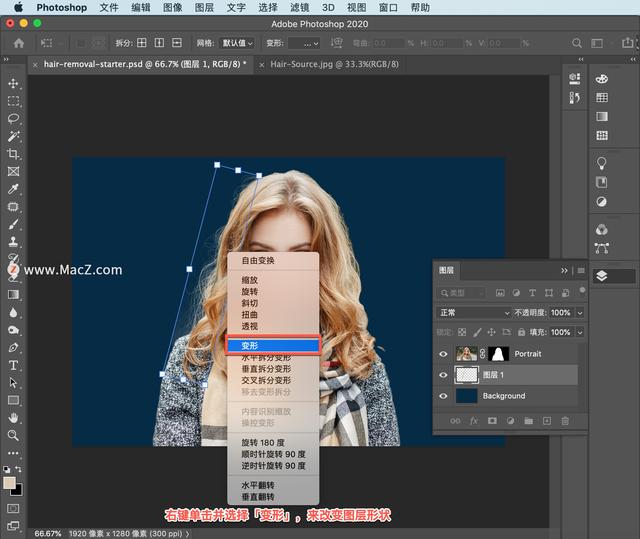The image size is (640, 539).
Task: Select the Lasso tool
Action: point(14,119)
